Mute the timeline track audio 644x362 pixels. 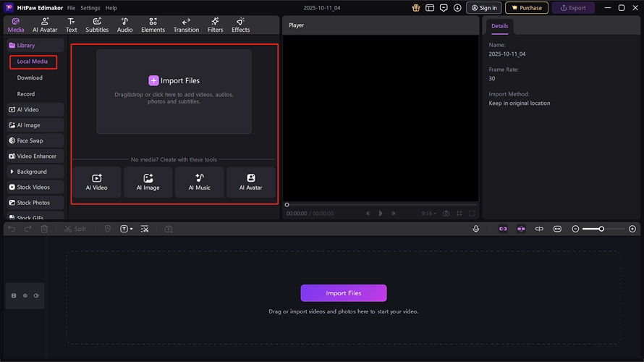(35, 295)
